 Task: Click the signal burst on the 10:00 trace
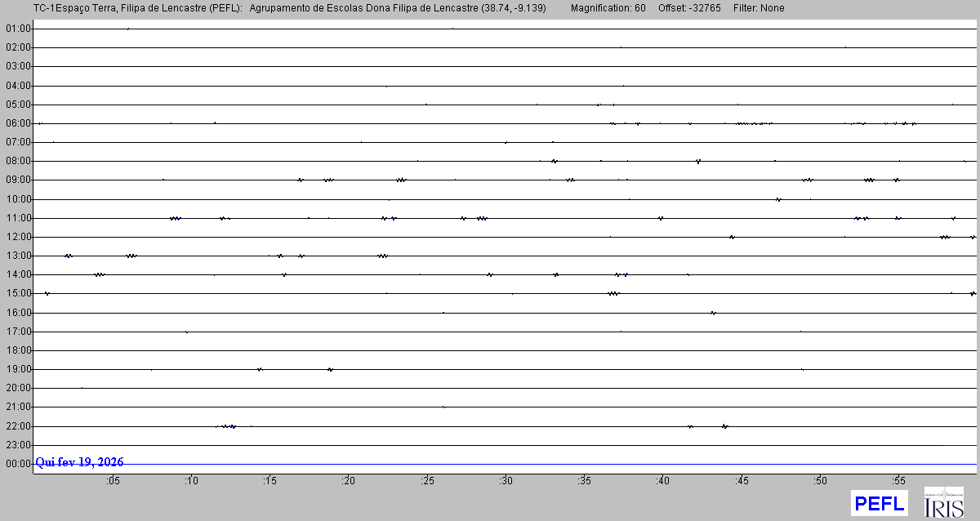(x=778, y=199)
